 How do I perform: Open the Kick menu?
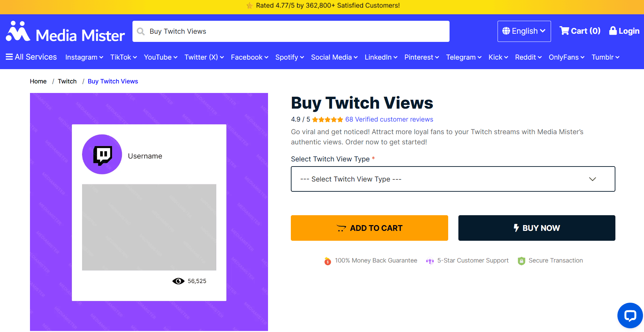(498, 57)
